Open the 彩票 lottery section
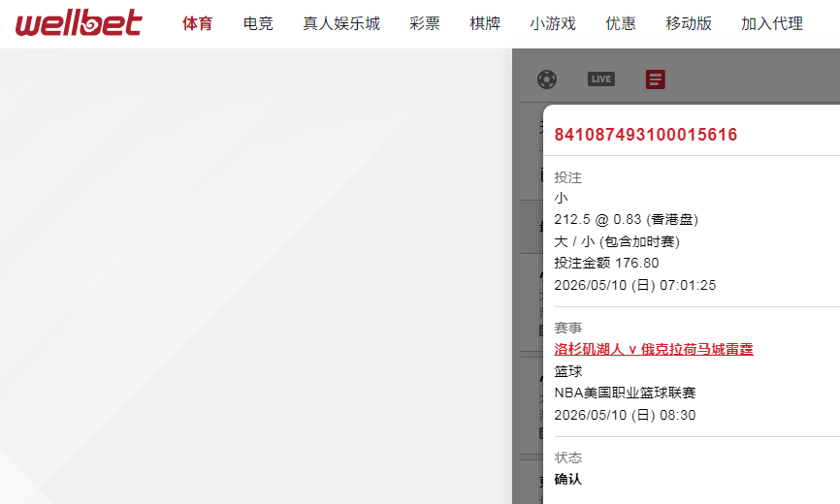The image size is (840, 504). 425,23
